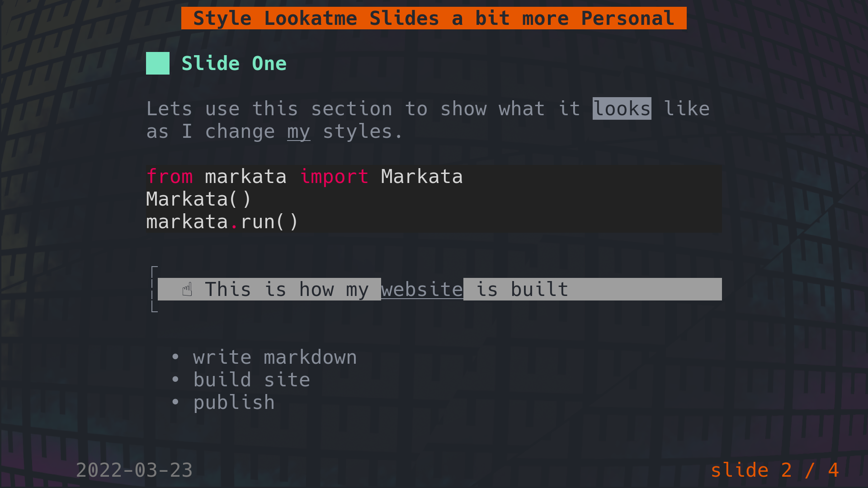Click the 'publish' bullet item
868x488 pixels.
(x=234, y=402)
